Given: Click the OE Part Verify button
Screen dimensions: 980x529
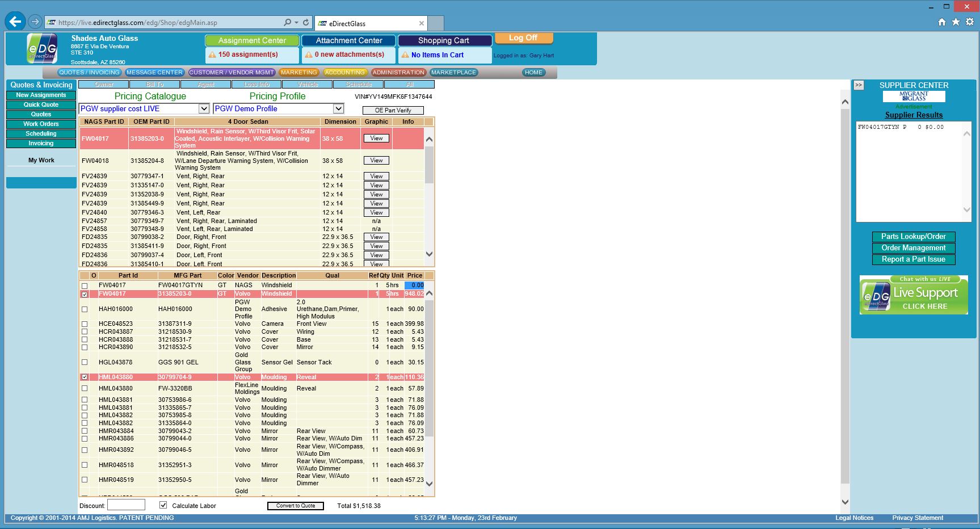Looking at the screenshot, I should click(x=393, y=110).
